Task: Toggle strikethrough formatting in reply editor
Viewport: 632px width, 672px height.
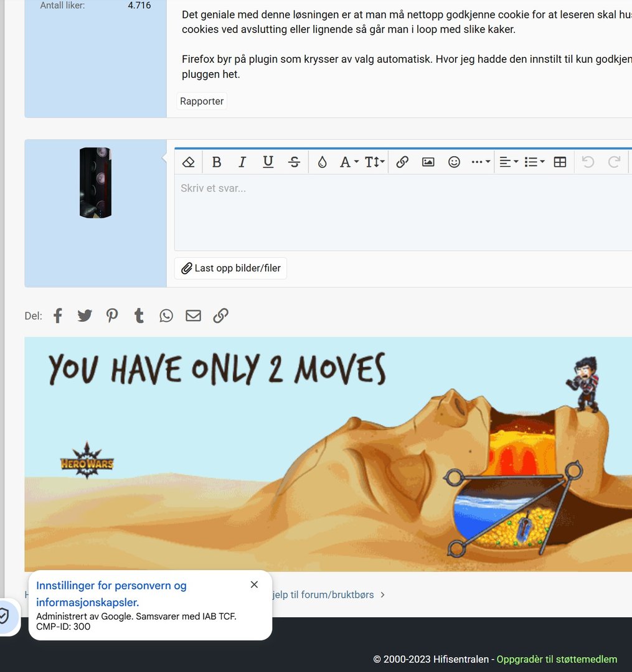Action: point(294,162)
